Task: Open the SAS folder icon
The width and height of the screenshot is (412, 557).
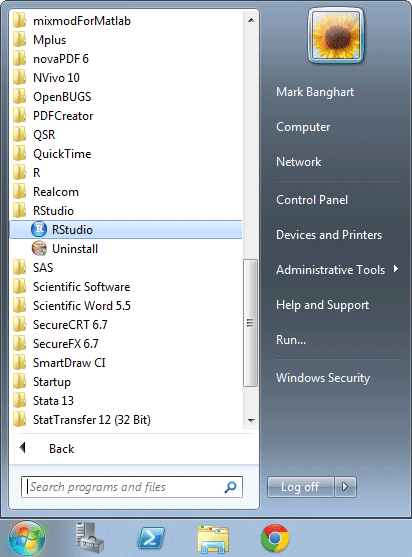Action: point(20,267)
